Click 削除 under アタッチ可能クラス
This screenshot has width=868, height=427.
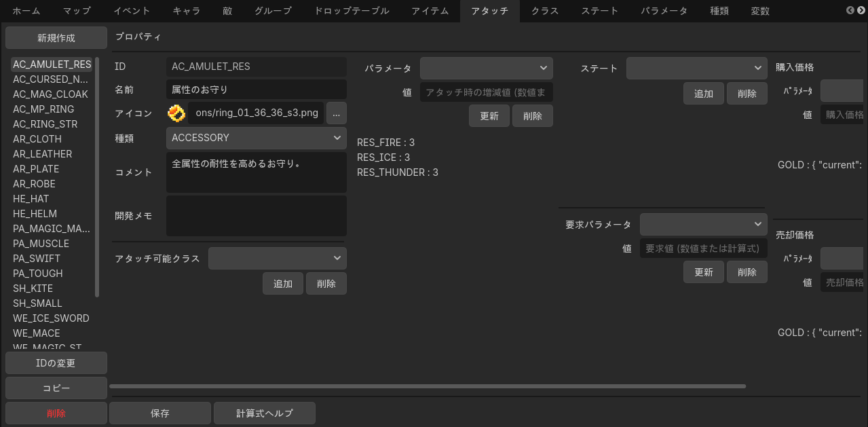(326, 284)
